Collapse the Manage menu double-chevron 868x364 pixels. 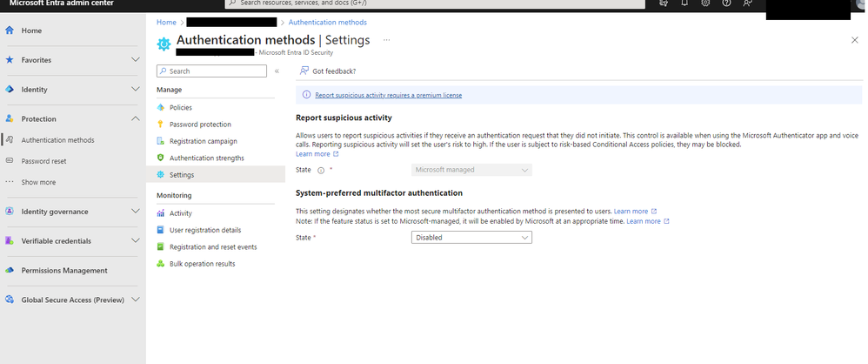(277, 71)
